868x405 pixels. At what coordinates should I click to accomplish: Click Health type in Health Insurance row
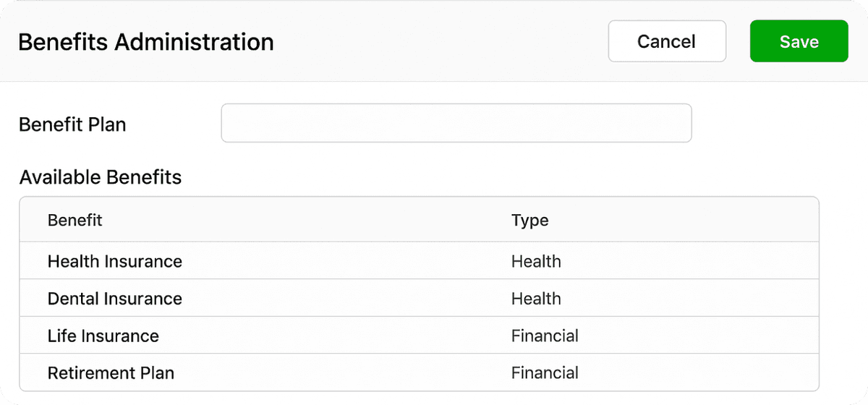point(536,261)
